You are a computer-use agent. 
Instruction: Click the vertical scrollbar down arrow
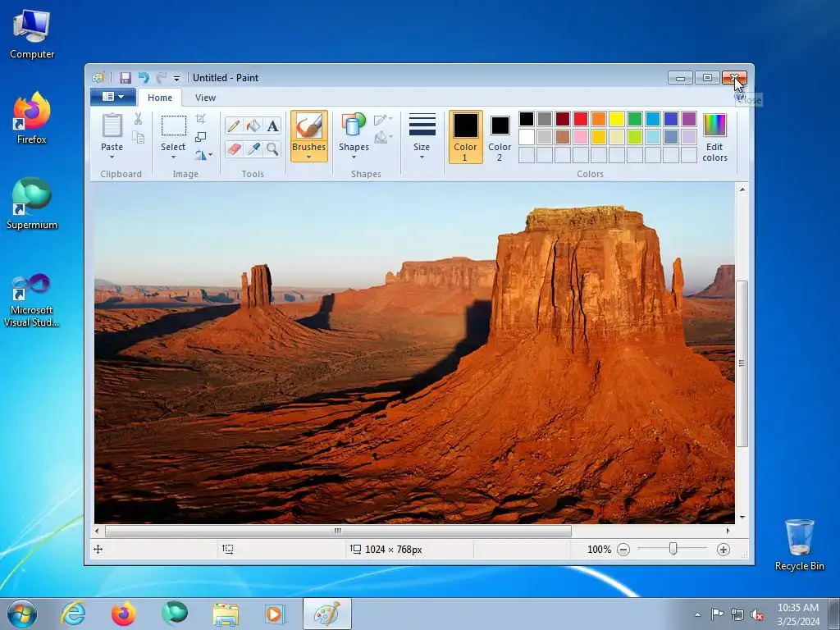coord(742,518)
